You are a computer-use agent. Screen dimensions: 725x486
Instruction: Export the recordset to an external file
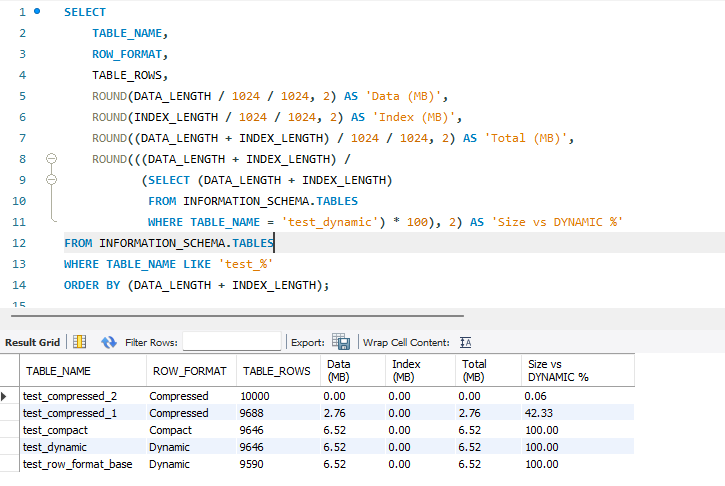pos(340,342)
